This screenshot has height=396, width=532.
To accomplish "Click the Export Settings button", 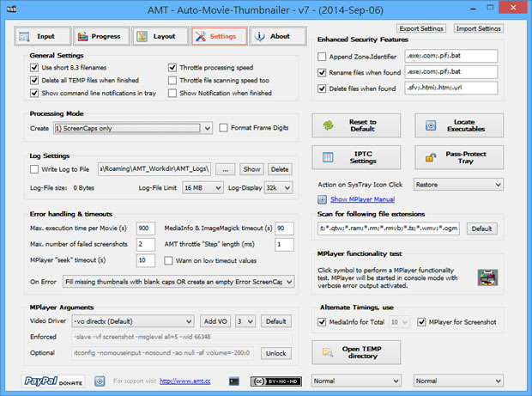I will click(x=421, y=28).
